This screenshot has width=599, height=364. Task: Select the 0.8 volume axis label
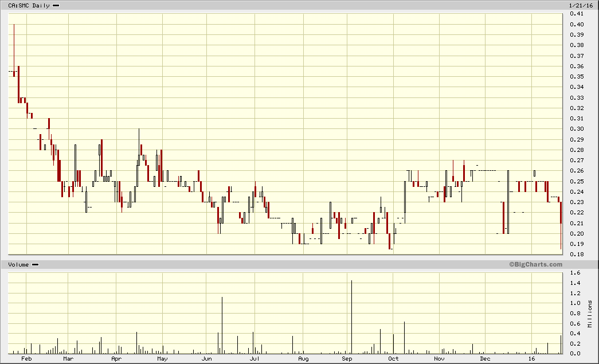pos(575,314)
